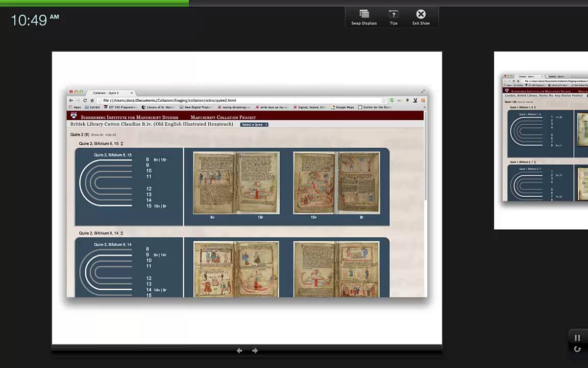
Task: Close the 'Collation - Quire 2' tab
Action: click(x=132, y=93)
